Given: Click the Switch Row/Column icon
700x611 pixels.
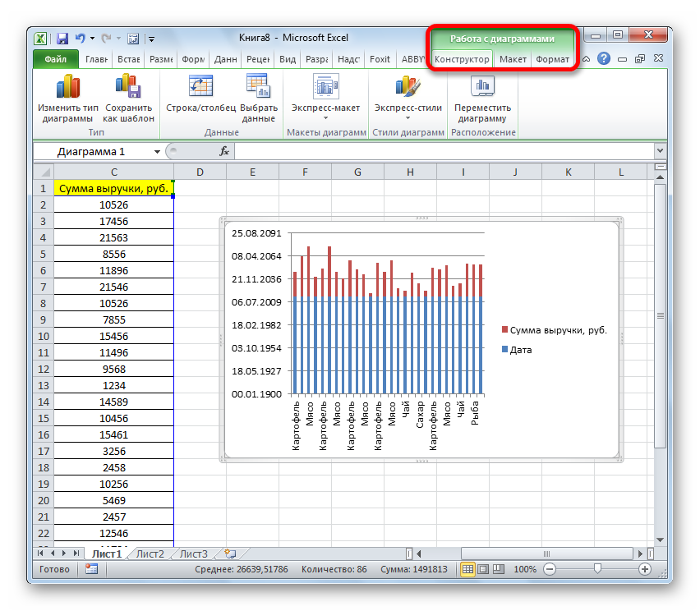Looking at the screenshot, I should pos(200,86).
